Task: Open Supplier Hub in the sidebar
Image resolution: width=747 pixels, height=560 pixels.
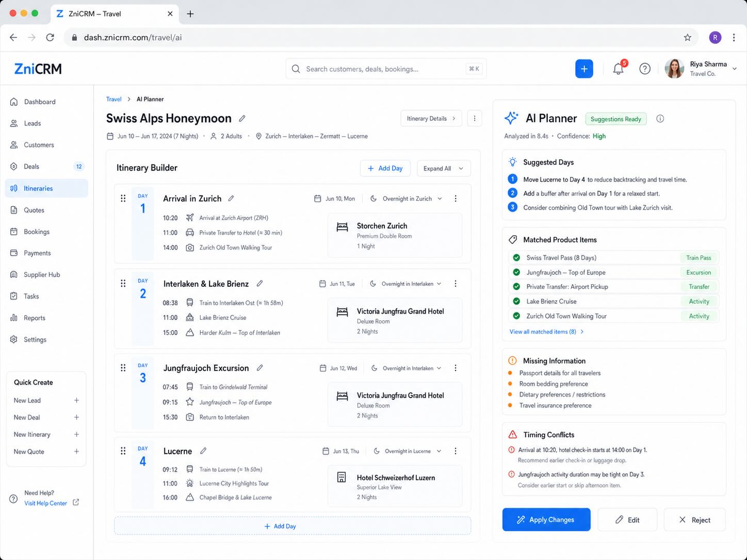Action: click(x=46, y=275)
